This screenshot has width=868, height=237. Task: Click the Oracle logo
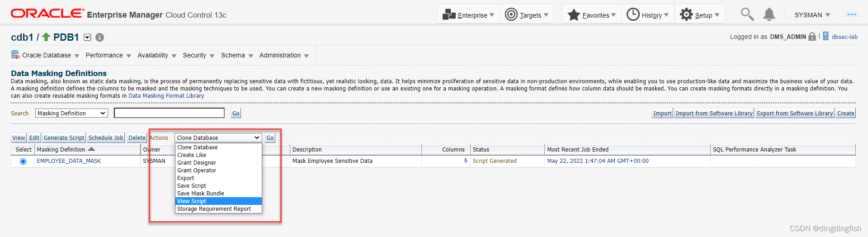click(47, 14)
